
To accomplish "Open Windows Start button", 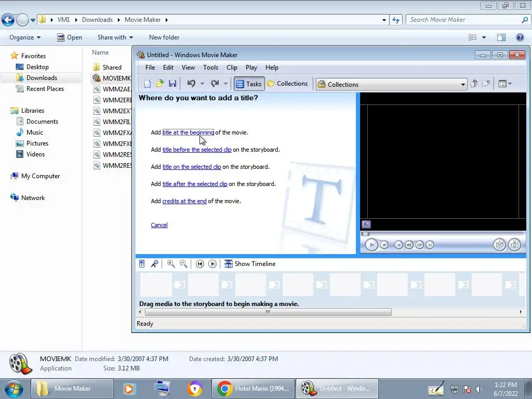I will pos(14,389).
